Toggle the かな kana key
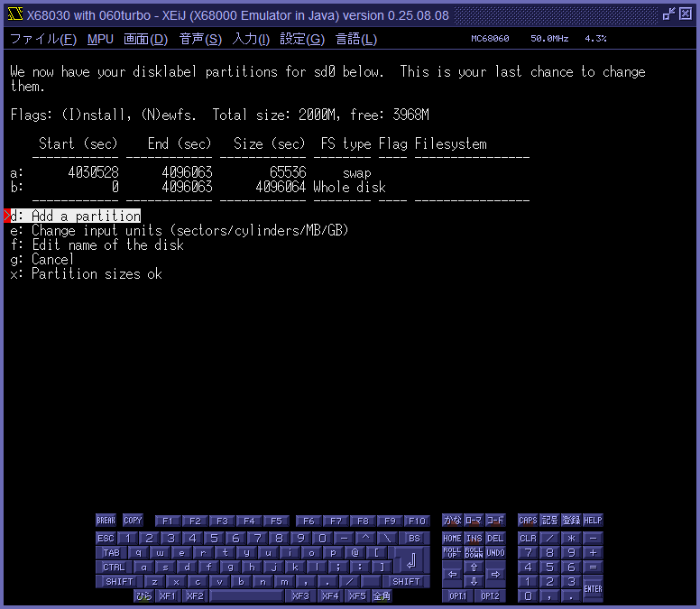Viewport: 700px width, 609px height. [452, 521]
